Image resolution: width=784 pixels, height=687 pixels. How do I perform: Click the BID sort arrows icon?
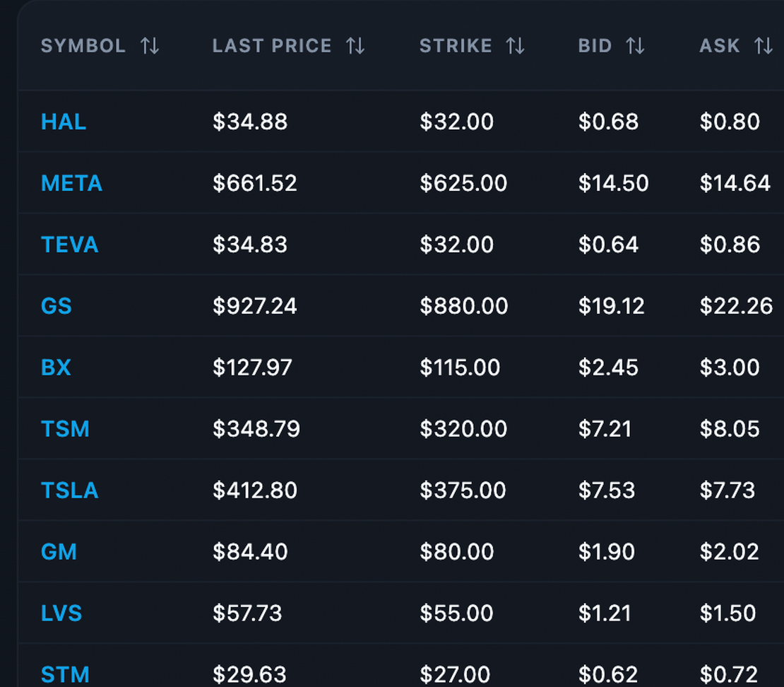coord(635,45)
